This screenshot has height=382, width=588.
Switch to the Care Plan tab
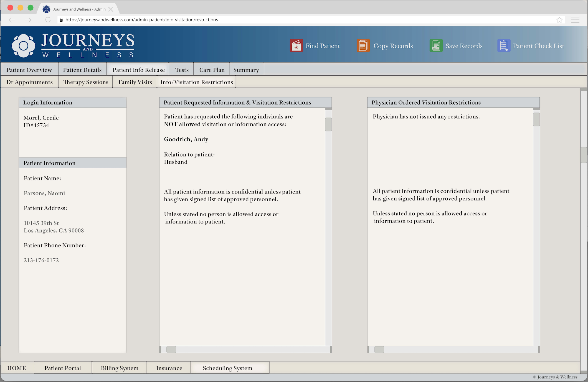[x=212, y=70]
